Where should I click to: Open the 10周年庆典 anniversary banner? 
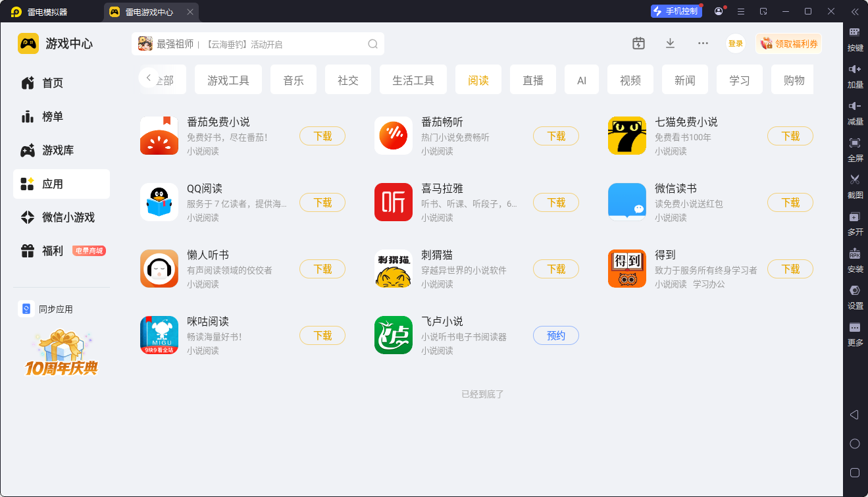[61, 352]
